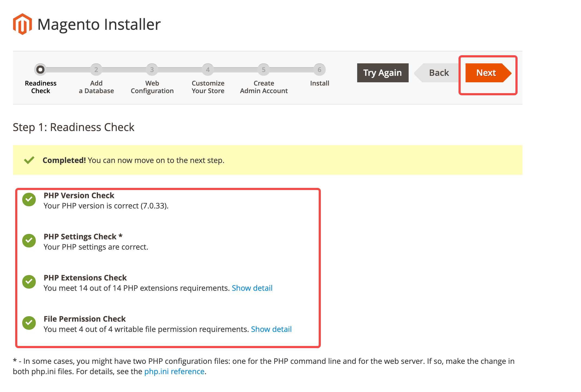Click the Magento logo icon
This screenshot has height=392, width=581.
pos(22,24)
